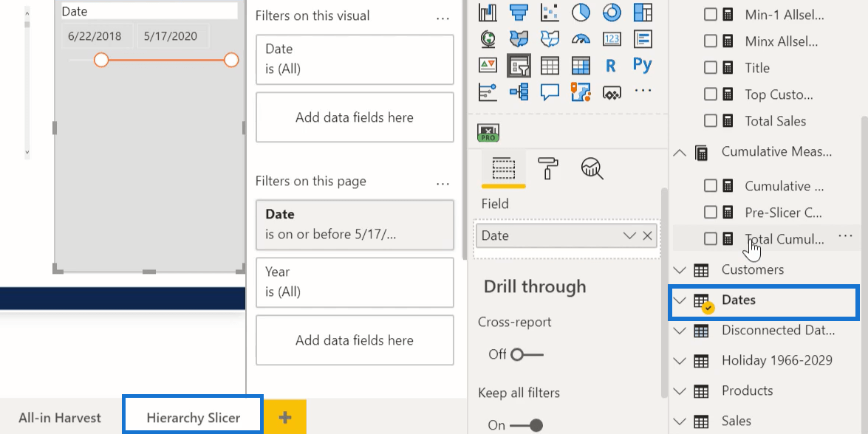Screen dimensions: 868x434
Task: Select the PRO custom visual
Action: (488, 133)
